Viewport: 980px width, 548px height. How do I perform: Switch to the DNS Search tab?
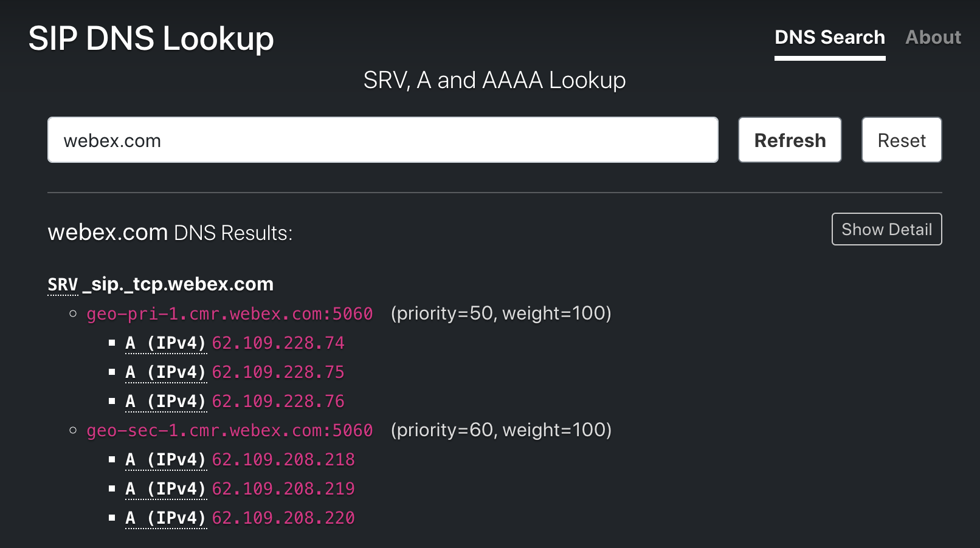tap(829, 38)
